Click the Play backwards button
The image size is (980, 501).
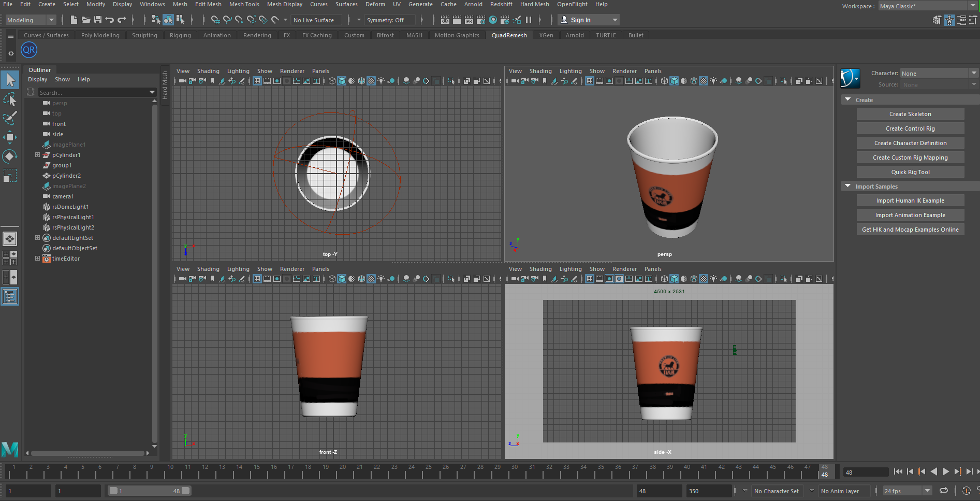[933, 471]
